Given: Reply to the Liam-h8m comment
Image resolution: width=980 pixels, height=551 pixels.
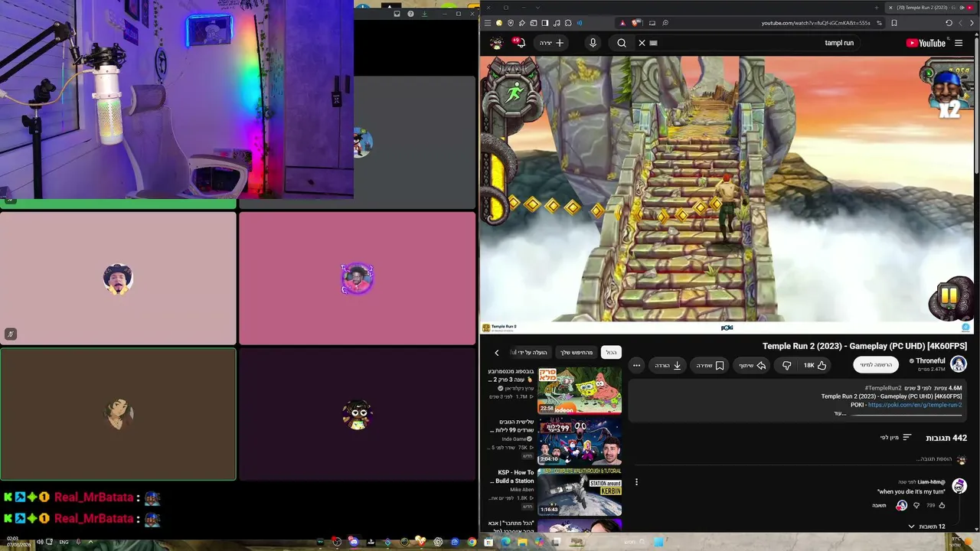Looking at the screenshot, I should [879, 505].
